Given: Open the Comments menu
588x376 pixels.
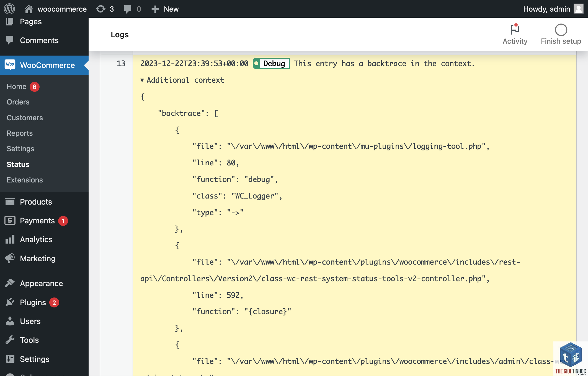Looking at the screenshot, I should (39, 40).
